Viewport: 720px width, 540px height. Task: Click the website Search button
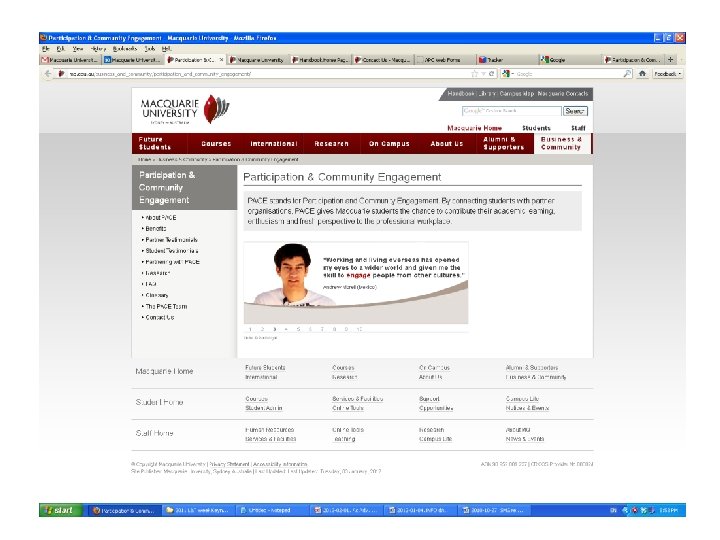pos(575,111)
